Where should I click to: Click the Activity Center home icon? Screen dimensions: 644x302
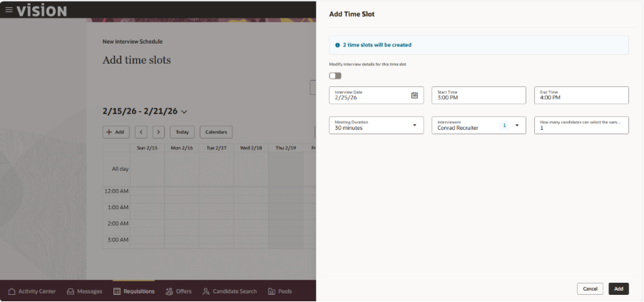point(11,291)
